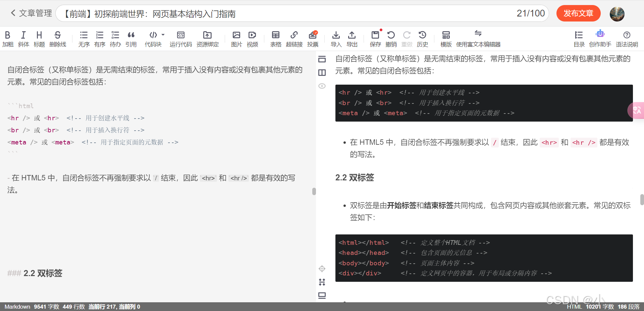Insert code block (代码块)
The width and height of the screenshot is (644, 311).
coord(153,39)
